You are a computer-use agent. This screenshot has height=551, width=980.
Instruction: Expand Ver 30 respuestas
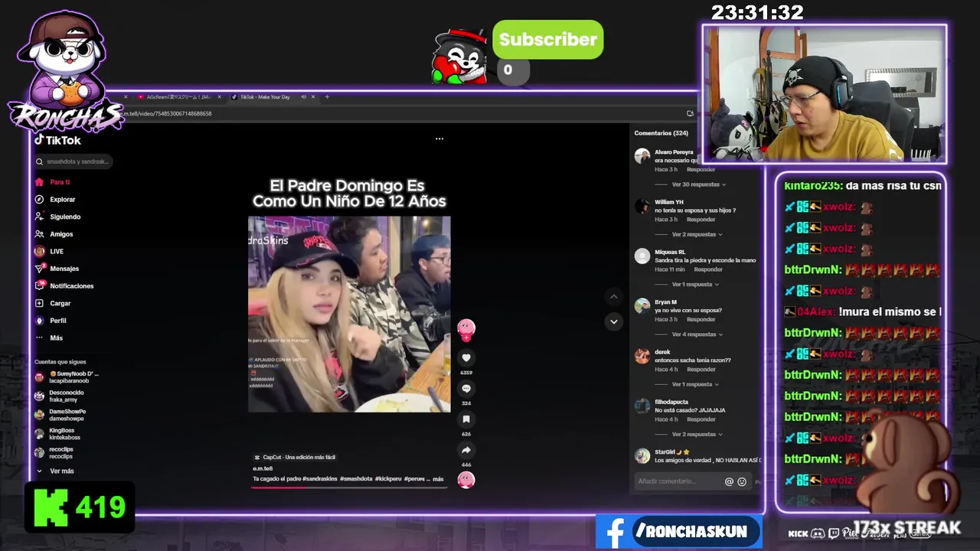(x=698, y=184)
